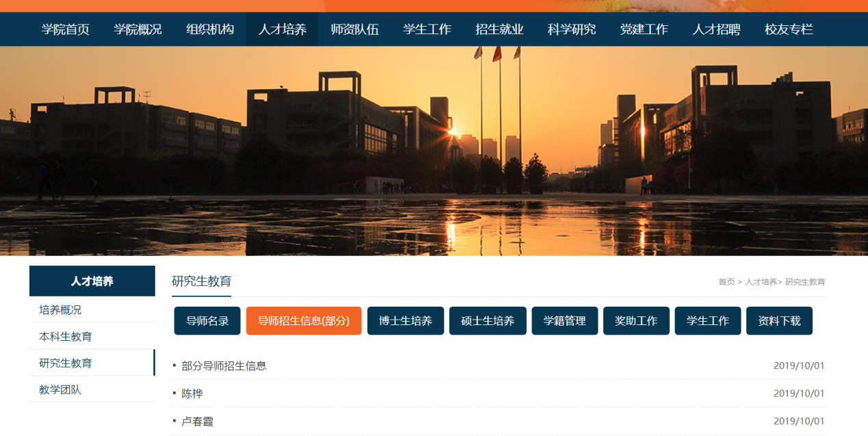The width and height of the screenshot is (868, 436).
Task: Click 招生就业 in the top navigation
Action: click(499, 29)
